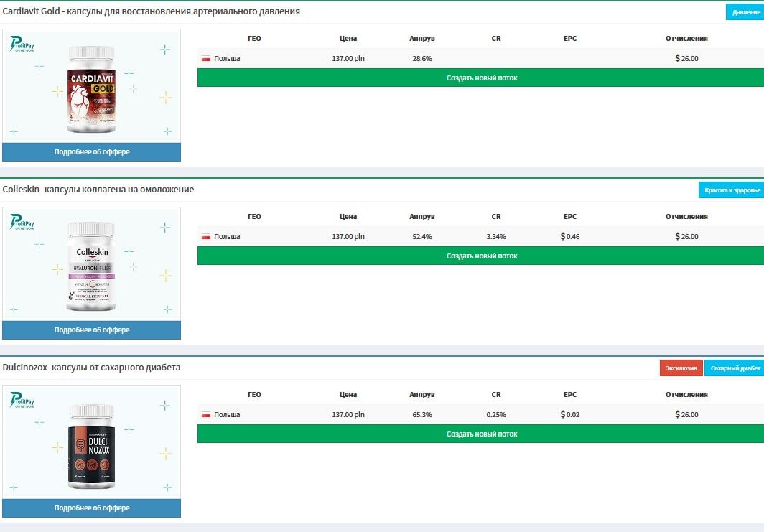Viewport: 764px width, 532px height.
Task: Click the Poland flag in the Cardiavit Gold row
Action: pyautogui.click(x=206, y=58)
